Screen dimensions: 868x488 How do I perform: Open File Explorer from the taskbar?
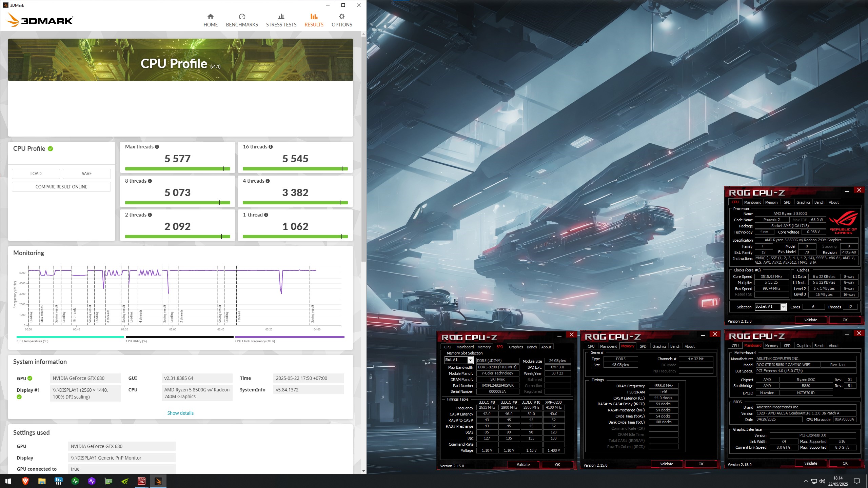pyautogui.click(x=42, y=481)
